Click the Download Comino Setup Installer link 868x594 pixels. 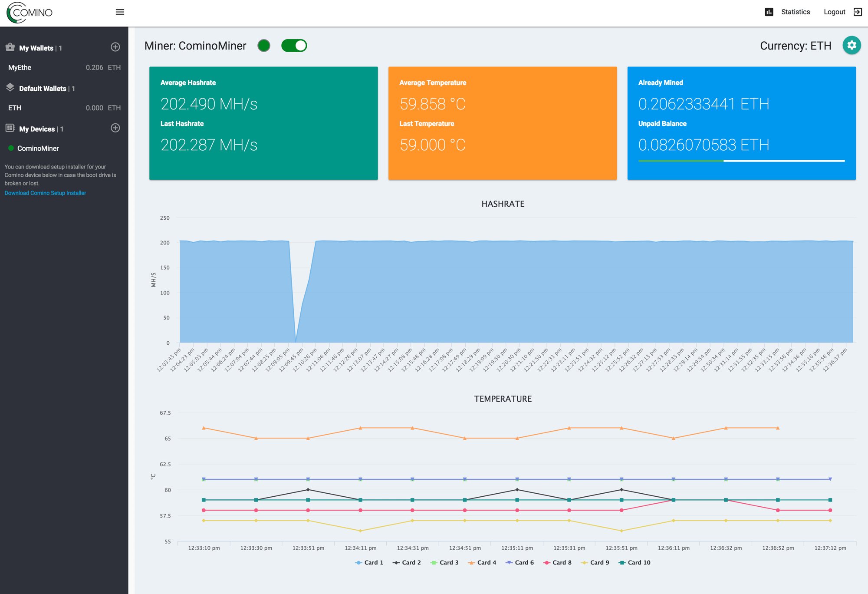pyautogui.click(x=45, y=193)
